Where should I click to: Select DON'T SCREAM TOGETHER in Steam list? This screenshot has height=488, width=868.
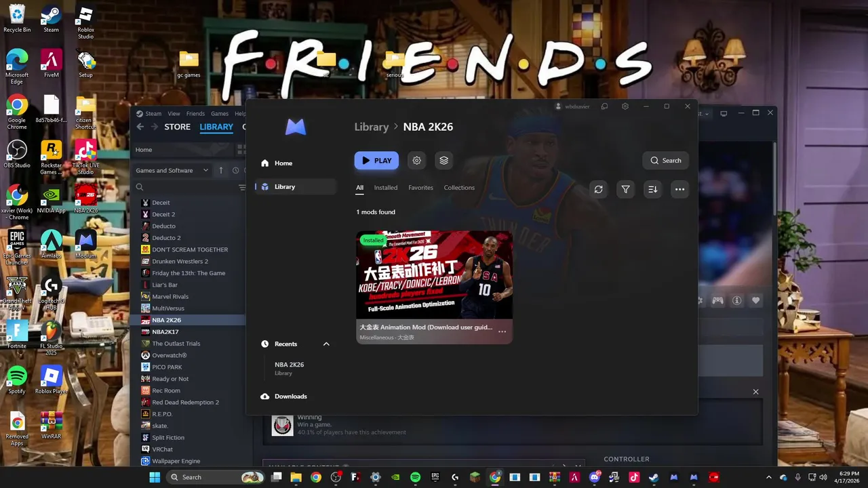[x=190, y=249]
